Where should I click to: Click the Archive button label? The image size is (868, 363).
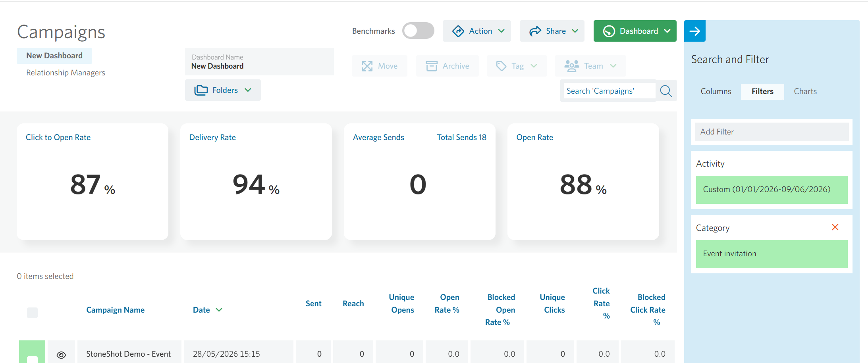click(x=456, y=66)
